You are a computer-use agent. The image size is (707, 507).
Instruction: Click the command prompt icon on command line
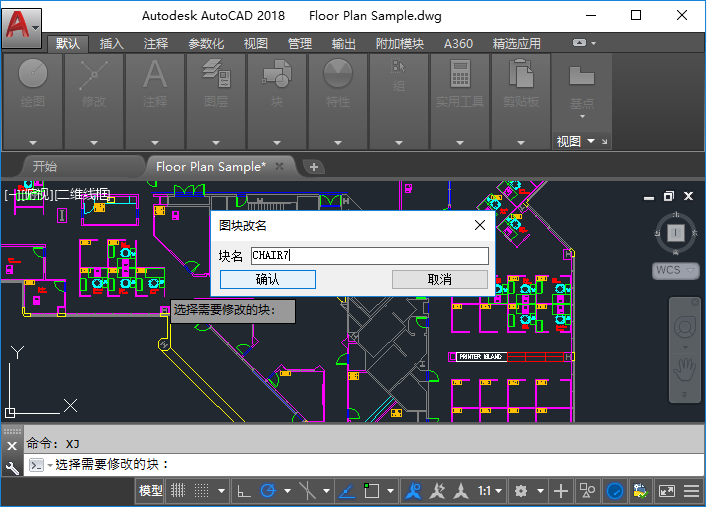point(36,465)
